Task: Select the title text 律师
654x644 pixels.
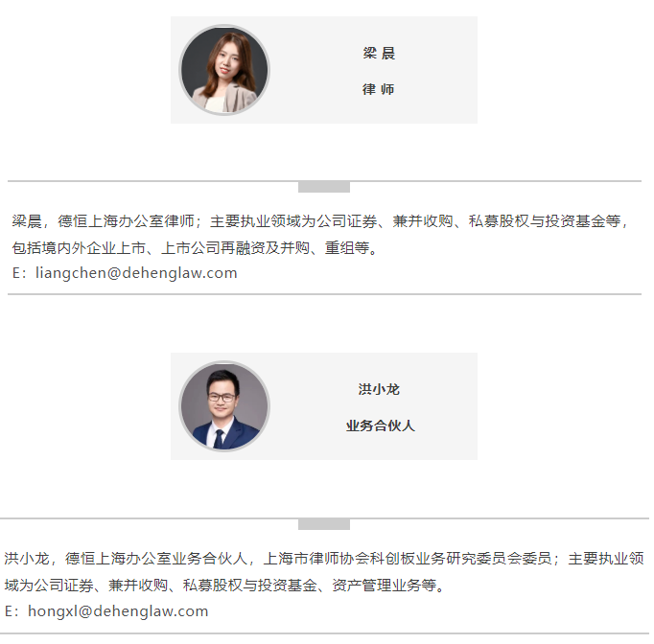Action: pyautogui.click(x=378, y=89)
